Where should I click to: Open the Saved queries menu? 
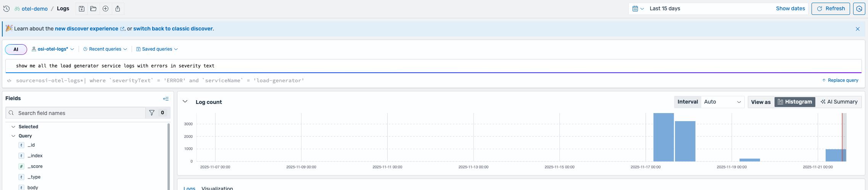coord(157,49)
